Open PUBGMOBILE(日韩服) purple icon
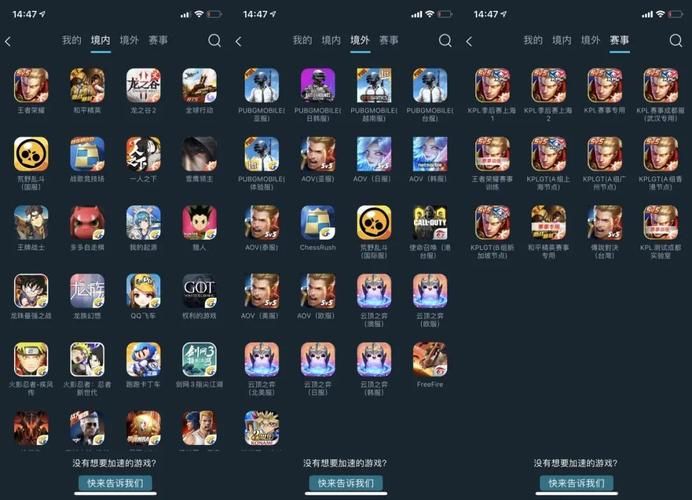692x500 pixels. pos(318,85)
